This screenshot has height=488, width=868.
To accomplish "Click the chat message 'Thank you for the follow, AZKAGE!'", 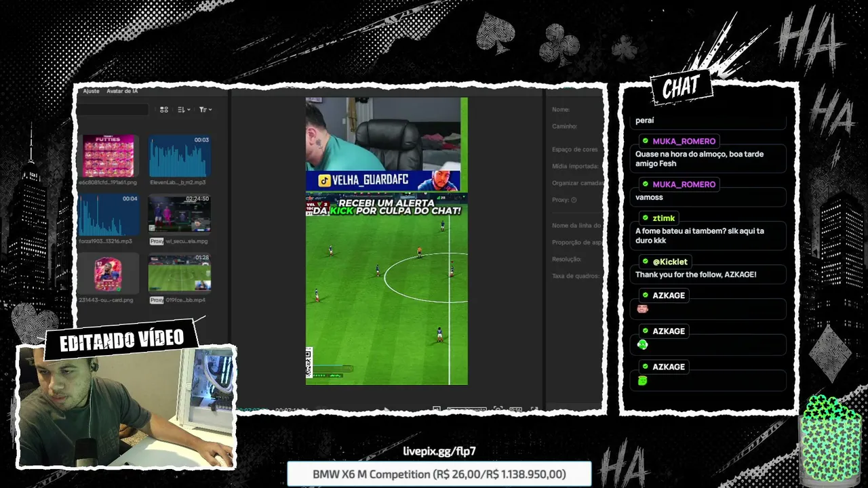I will coord(696,274).
